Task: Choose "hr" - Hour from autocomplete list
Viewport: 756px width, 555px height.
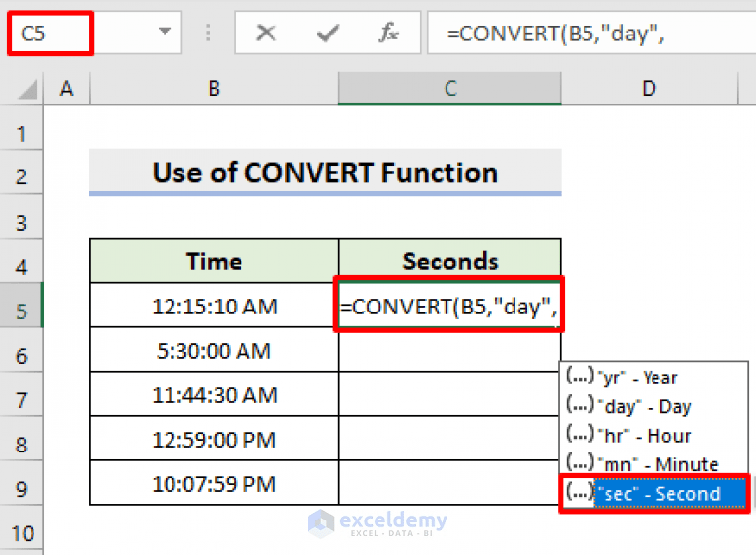Action: [x=653, y=435]
